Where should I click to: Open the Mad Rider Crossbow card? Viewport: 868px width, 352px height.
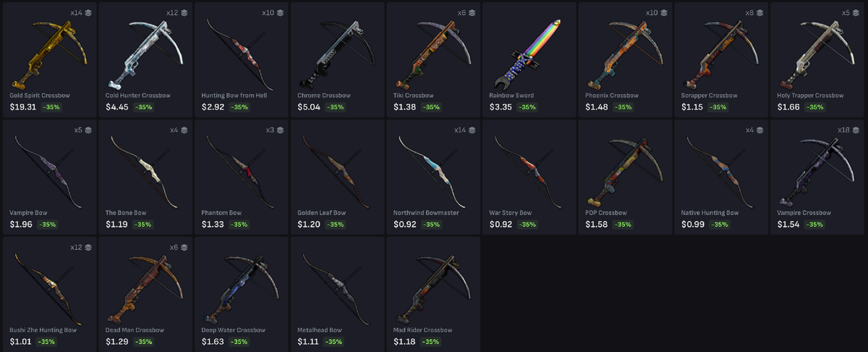433,293
